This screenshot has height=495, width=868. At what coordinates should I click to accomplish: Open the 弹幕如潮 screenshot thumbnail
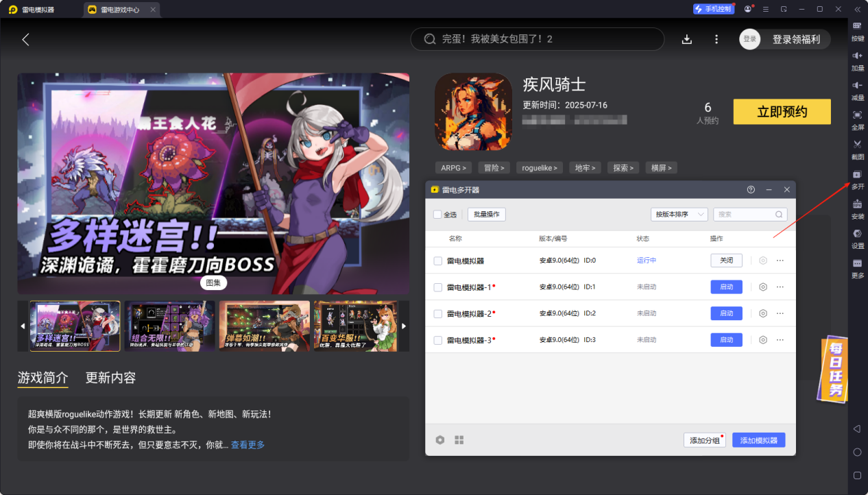click(264, 326)
